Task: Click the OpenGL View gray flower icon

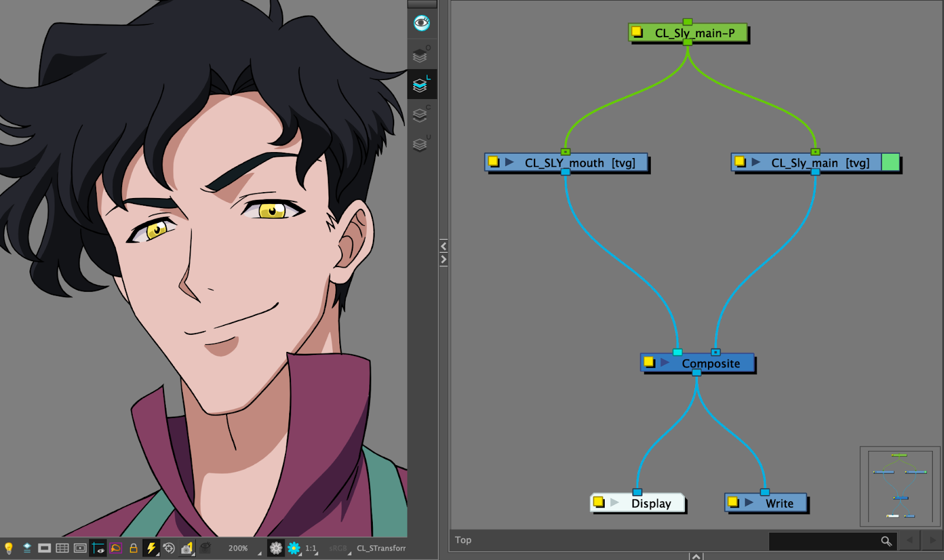Action: point(276,548)
